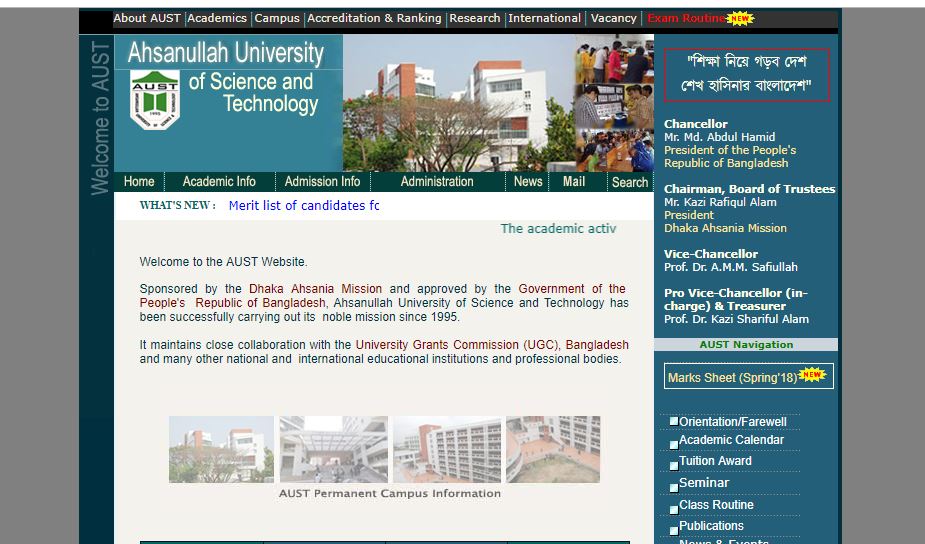Open the International top menu
Viewport: 925px width, 544px height.
coord(544,18)
